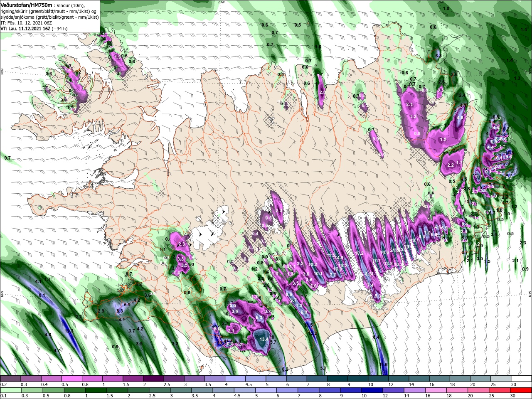532x399 pixels.
Task: Pick the bottom-row swatch starting at 2
Action: [x=138, y=390]
